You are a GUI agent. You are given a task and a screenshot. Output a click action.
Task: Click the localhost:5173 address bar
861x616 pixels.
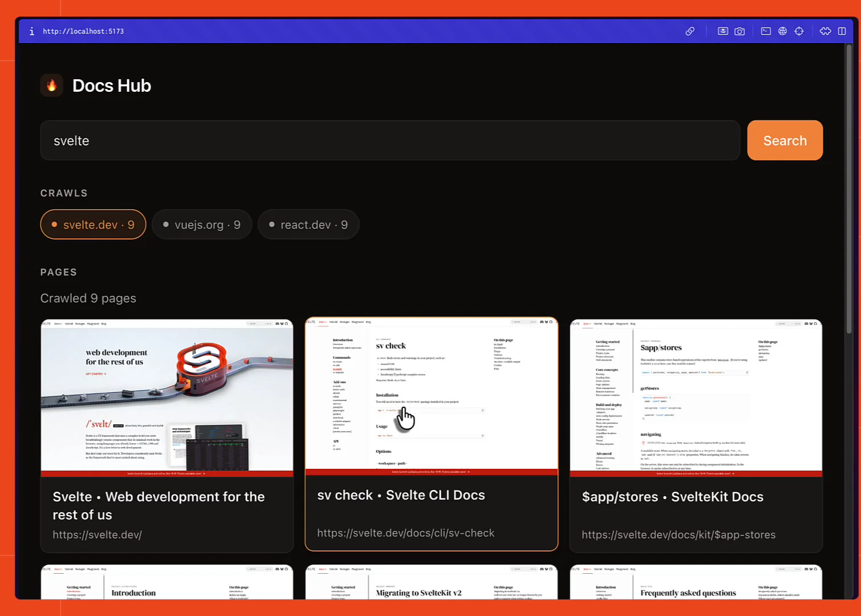[x=83, y=31]
